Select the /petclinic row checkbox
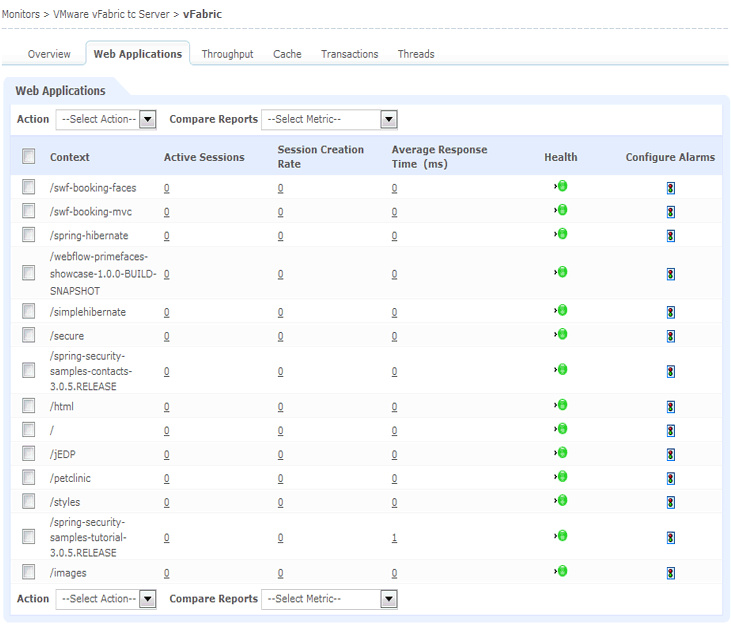This screenshot has height=630, width=731. 29,478
